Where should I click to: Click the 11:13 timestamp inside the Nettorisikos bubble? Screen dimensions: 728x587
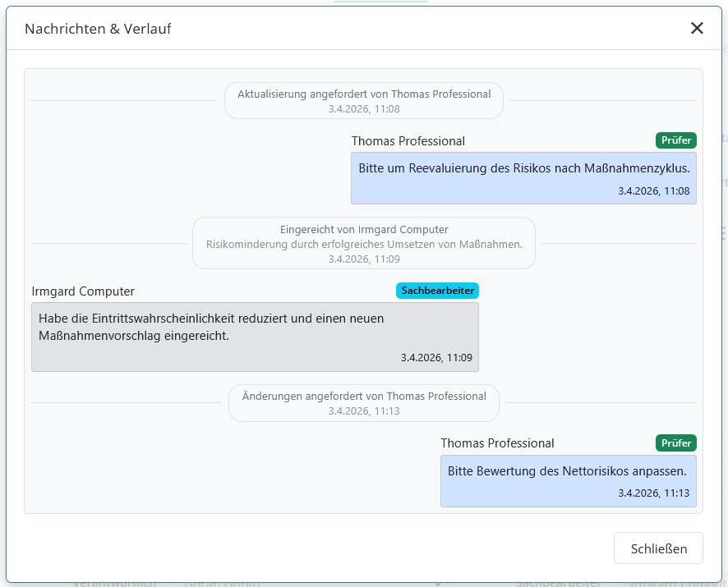[x=653, y=493]
